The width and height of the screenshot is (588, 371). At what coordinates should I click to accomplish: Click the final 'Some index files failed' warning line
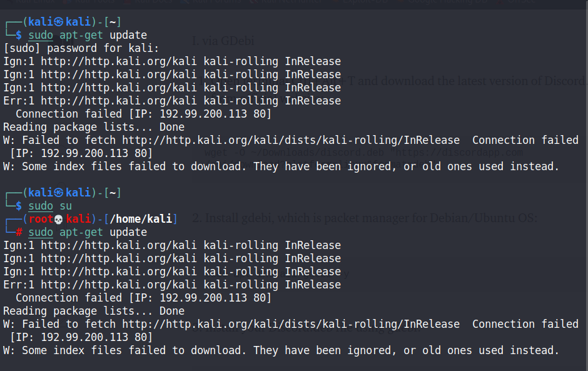(281, 350)
